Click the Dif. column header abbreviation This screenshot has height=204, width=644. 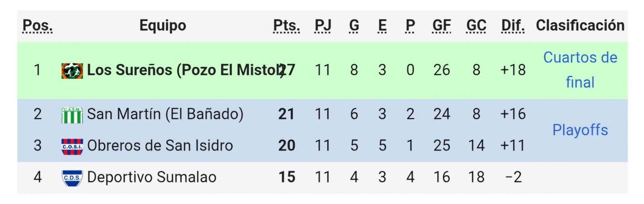click(513, 26)
